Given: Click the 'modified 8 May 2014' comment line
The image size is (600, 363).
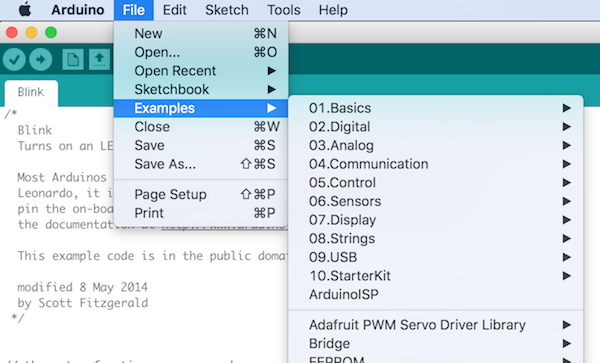Looking at the screenshot, I should 82,287.
